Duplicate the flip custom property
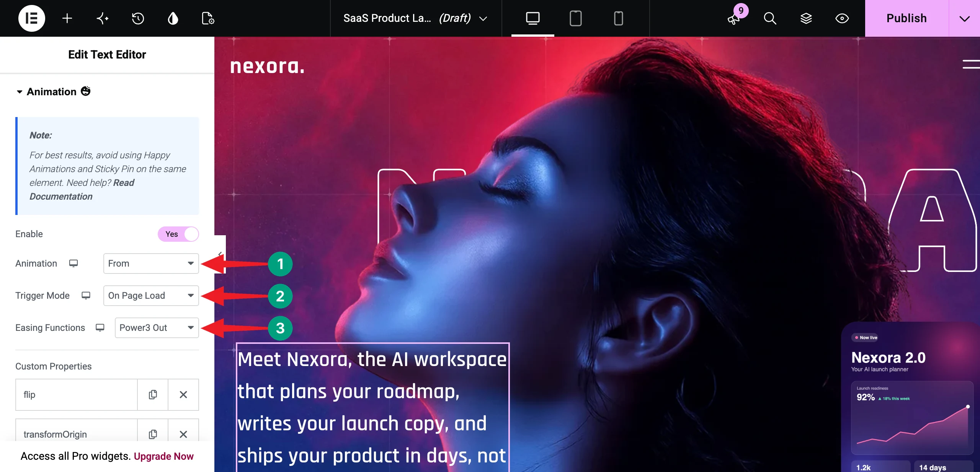The image size is (980, 472). click(153, 394)
